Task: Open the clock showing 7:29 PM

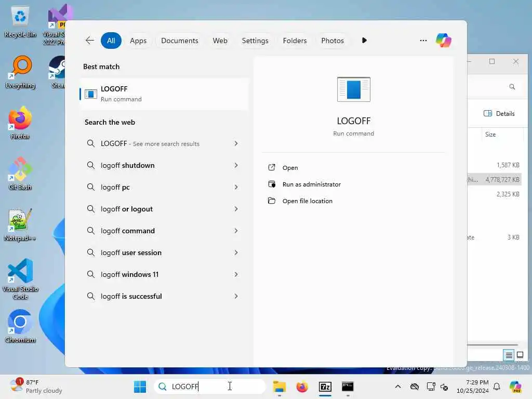Action: point(472,387)
